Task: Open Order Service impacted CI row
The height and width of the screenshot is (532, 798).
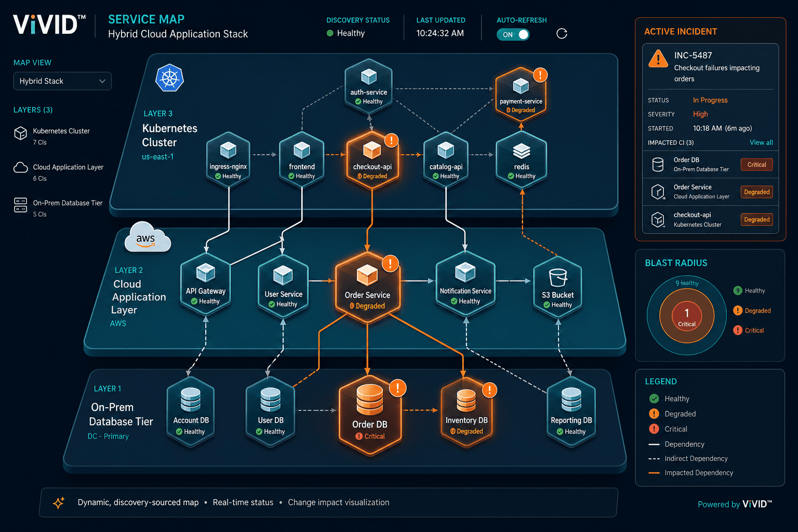Action: (x=710, y=192)
